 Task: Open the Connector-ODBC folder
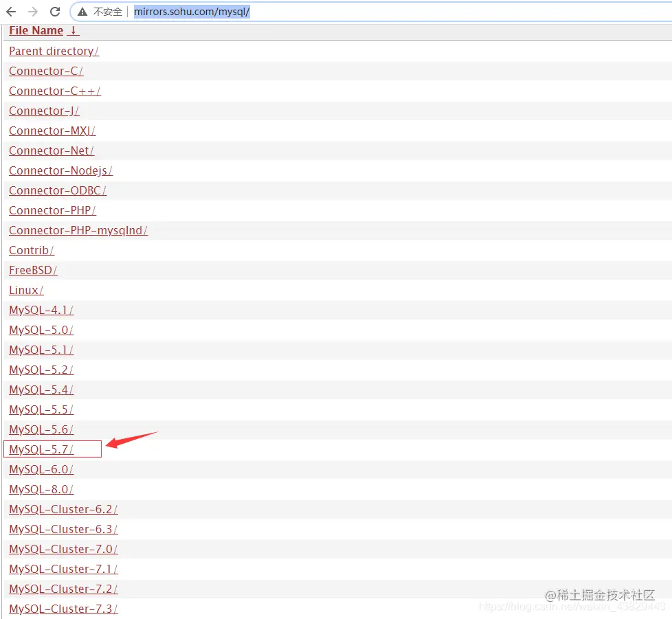tap(58, 190)
